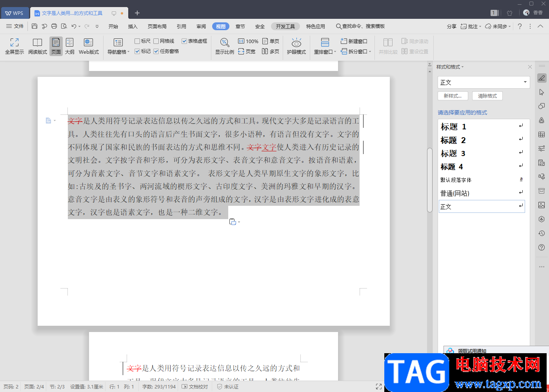Open the 文件 File menu
Image resolution: width=549 pixels, height=392 pixels.
(x=15, y=26)
